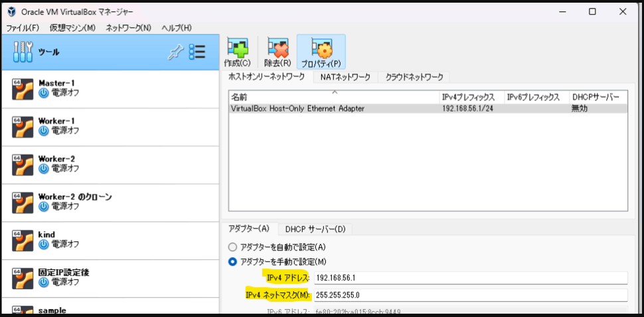Click the Worker-2 clone VM icon

pyautogui.click(x=22, y=203)
